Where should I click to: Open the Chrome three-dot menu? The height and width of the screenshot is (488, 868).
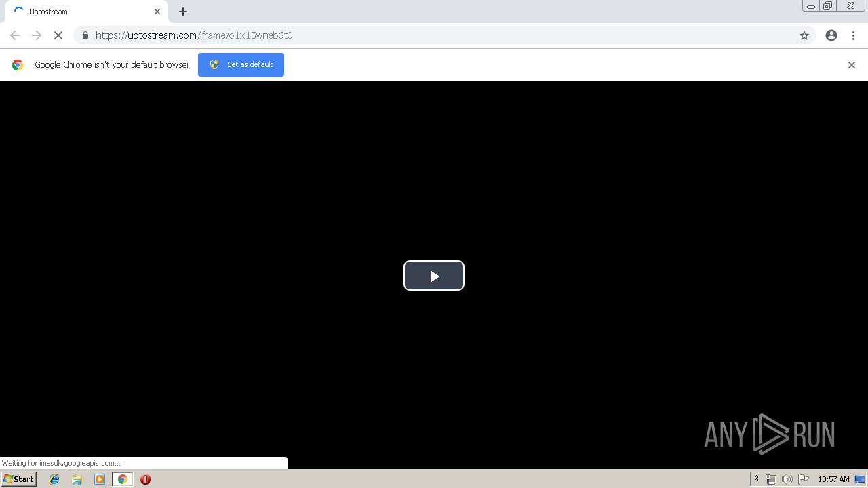tap(853, 35)
